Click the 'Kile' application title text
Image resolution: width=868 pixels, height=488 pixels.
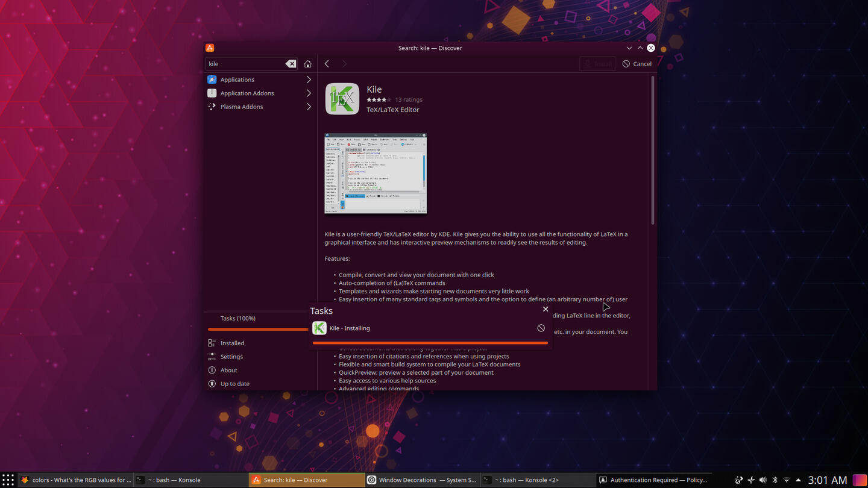(374, 89)
